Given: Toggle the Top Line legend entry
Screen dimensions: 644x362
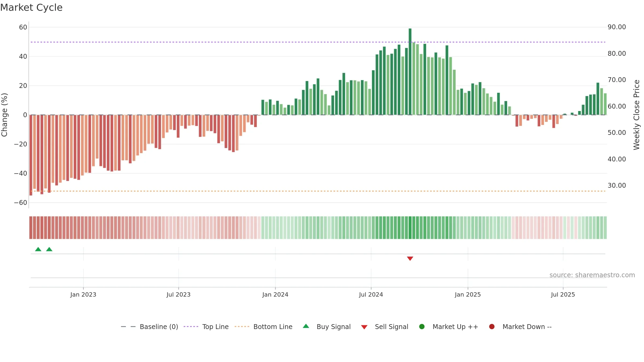Looking at the screenshot, I should point(206,327).
